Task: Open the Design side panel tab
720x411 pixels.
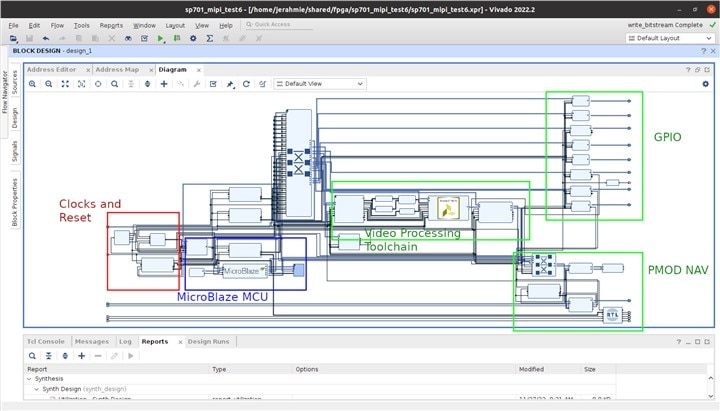Action: [15, 118]
